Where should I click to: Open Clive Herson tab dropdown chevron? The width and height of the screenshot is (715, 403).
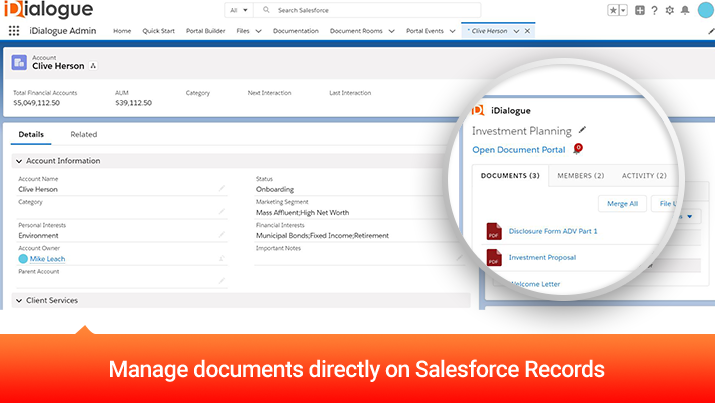[516, 31]
